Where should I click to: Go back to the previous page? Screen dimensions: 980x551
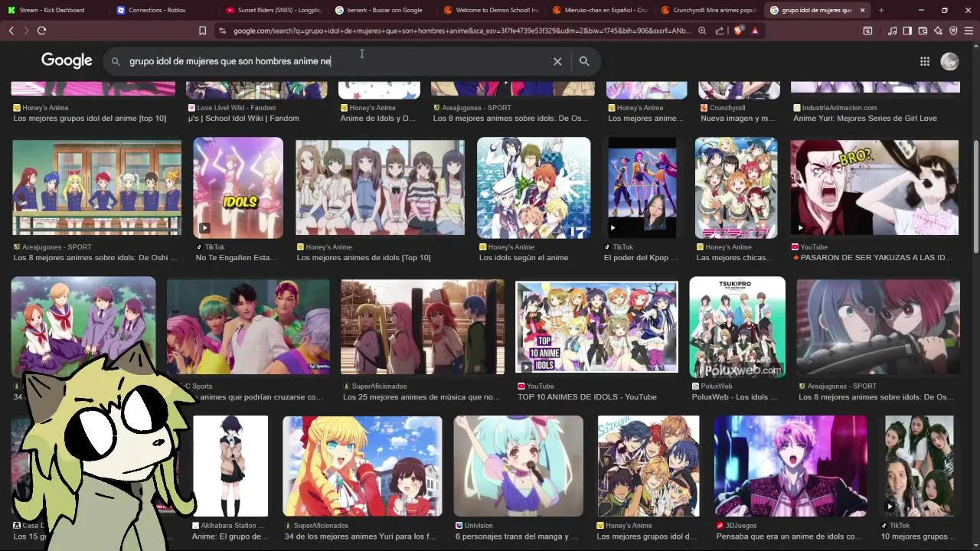pos(11,31)
